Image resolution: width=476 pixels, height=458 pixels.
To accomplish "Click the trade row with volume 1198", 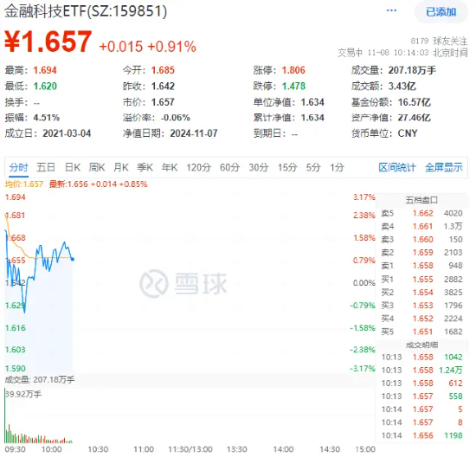I will coord(421,435).
